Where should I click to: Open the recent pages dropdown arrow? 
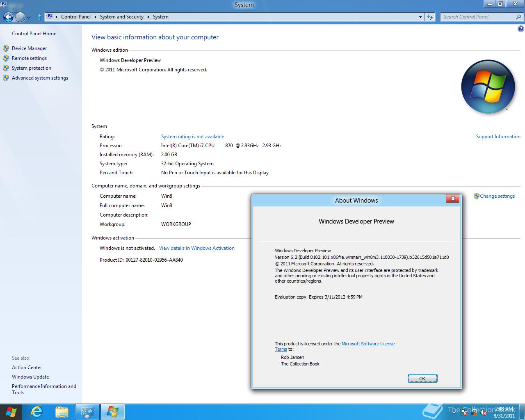(29, 17)
